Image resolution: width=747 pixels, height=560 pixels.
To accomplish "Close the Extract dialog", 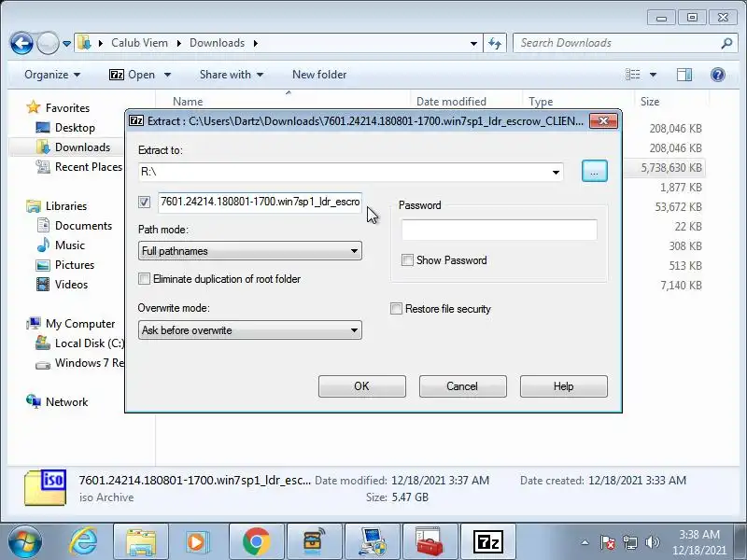I will tap(603, 121).
